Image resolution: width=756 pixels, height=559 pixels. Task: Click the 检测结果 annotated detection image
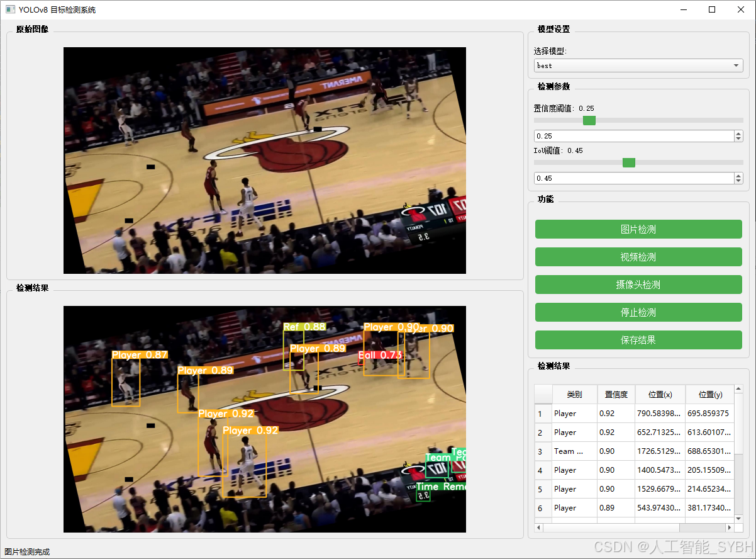coord(265,419)
